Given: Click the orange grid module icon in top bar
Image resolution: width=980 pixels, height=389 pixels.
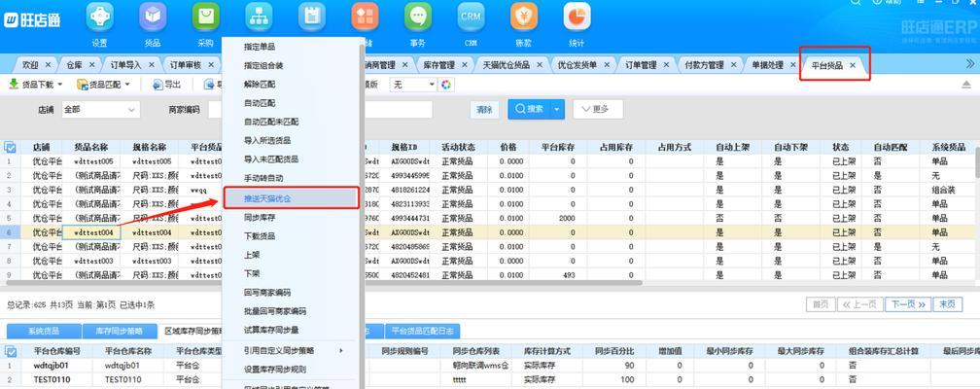Looking at the screenshot, I should click(365, 17).
